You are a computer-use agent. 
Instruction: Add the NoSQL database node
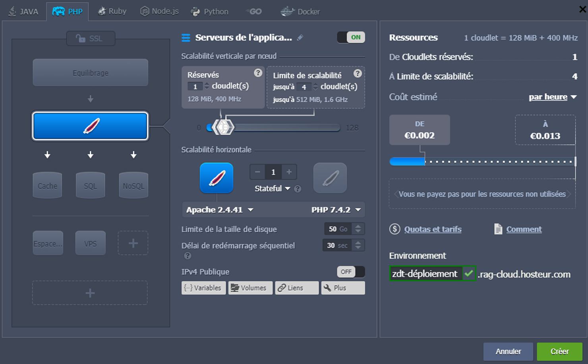(133, 186)
